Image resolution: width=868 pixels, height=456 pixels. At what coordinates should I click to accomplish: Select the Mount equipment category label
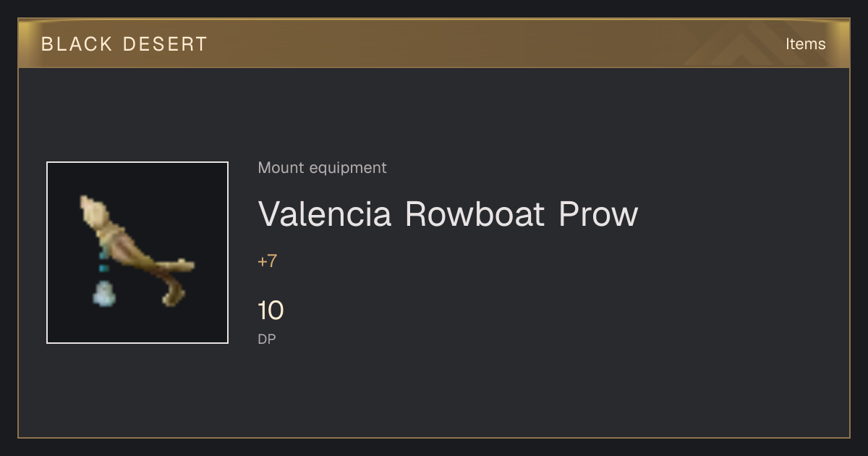coord(322,168)
